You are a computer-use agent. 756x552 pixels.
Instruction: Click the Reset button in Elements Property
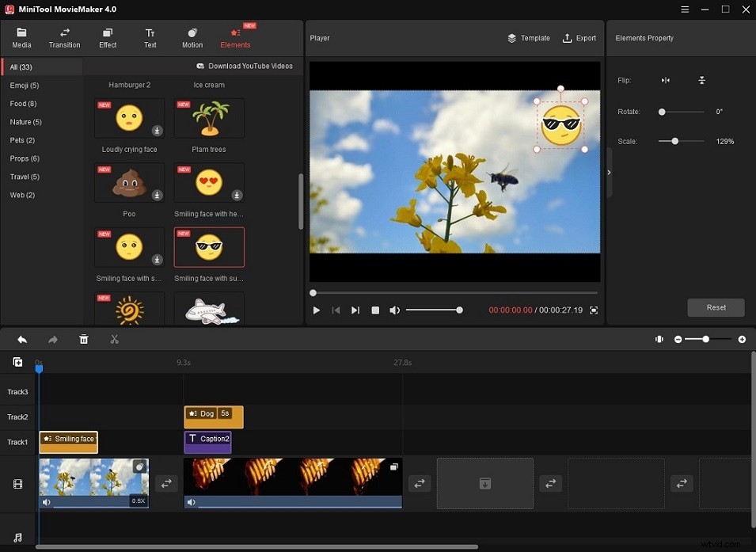(716, 307)
